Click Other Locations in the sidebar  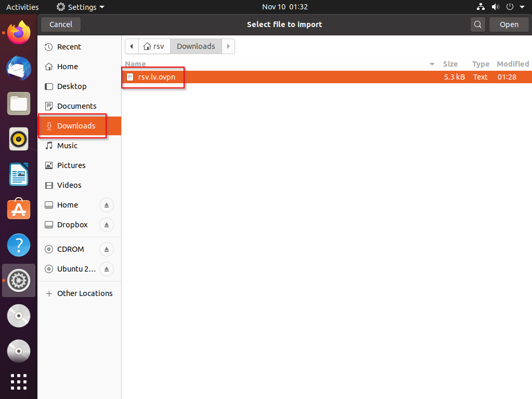point(80,293)
